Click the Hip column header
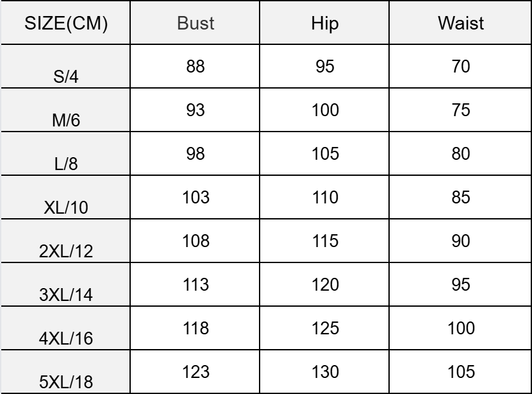Viewport: 532px width, 394px height. (325, 24)
